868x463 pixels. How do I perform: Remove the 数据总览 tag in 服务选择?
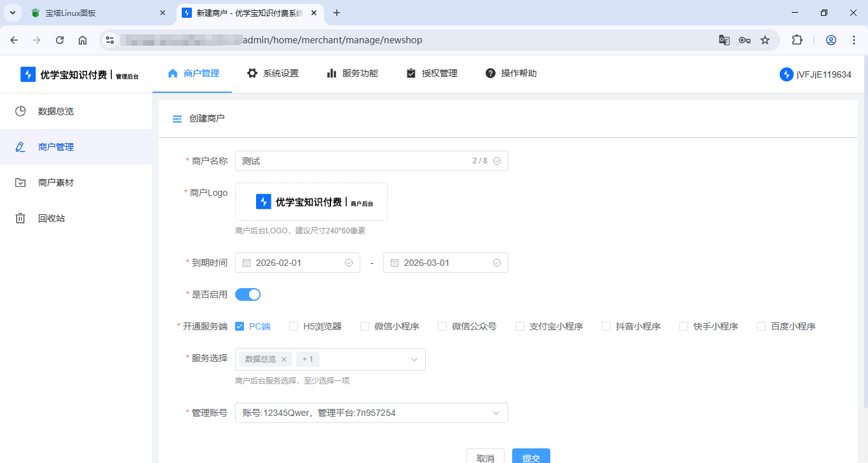284,359
